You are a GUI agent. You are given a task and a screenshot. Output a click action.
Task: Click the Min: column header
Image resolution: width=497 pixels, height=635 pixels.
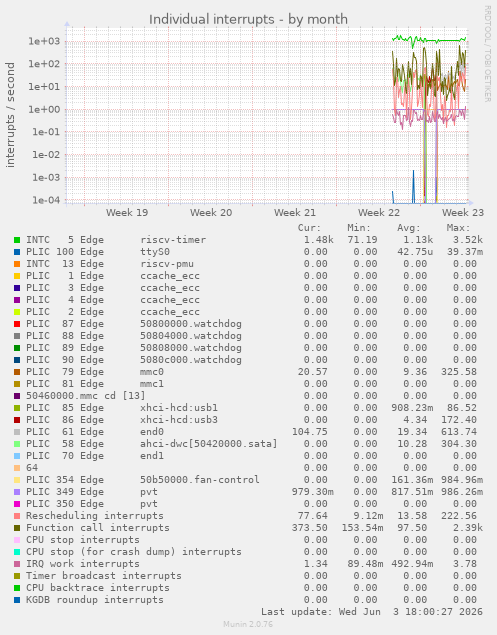click(x=359, y=228)
